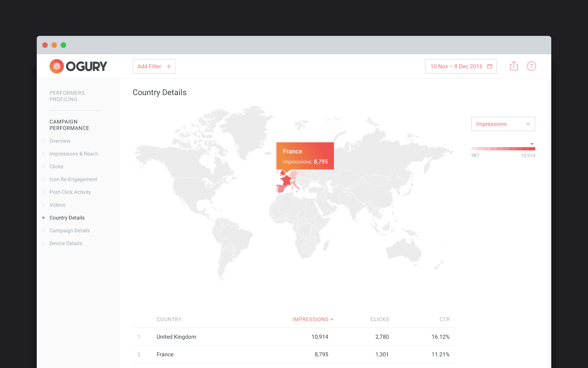Viewport: 588px width, 368px height.
Task: Click the Ogury logo icon
Action: (57, 66)
